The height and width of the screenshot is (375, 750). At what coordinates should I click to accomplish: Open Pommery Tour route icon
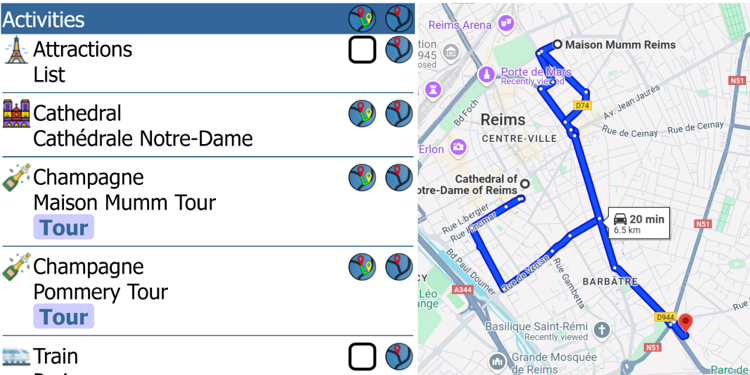[x=362, y=267]
